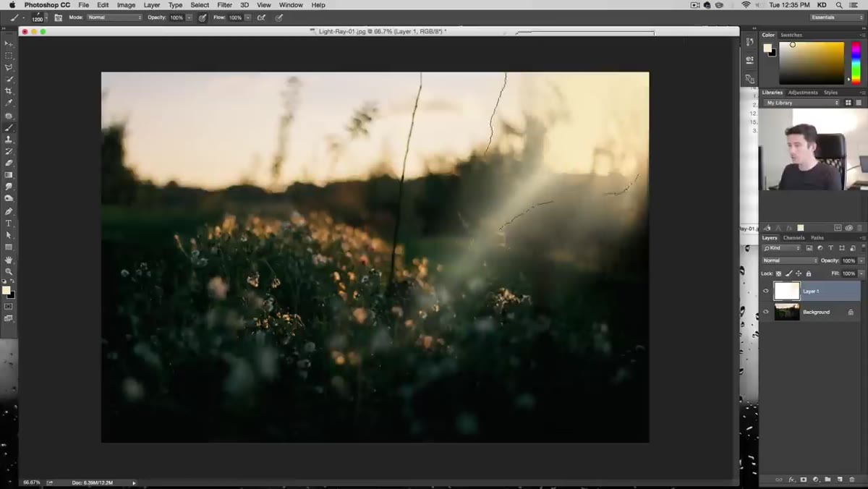The image size is (868, 489).
Task: Click the foreground color swatch in toolbox
Action: (7, 290)
